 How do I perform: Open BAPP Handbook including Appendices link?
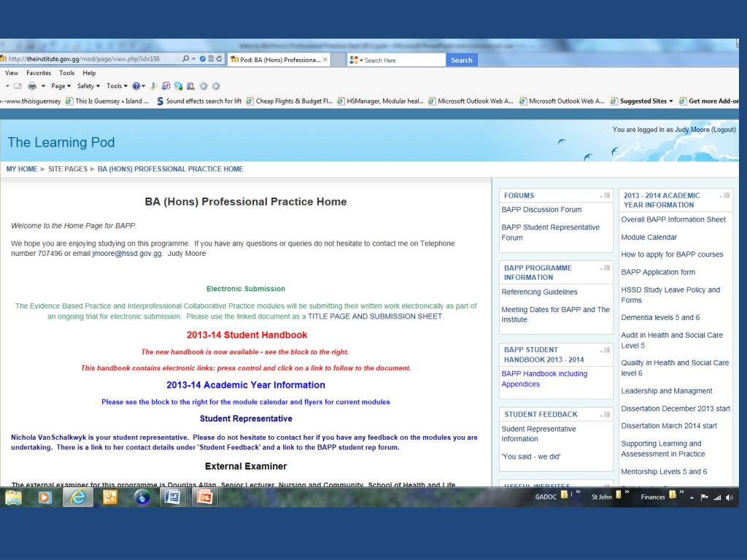(x=544, y=379)
